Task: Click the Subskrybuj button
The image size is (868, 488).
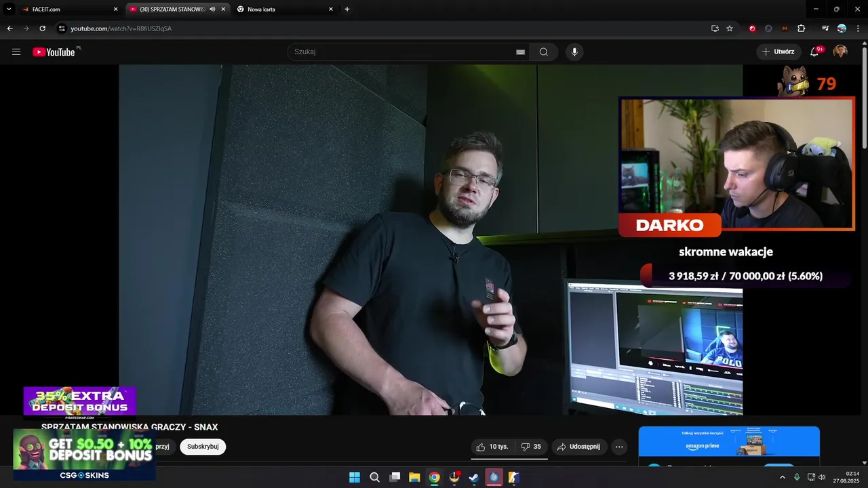Action: [x=203, y=447]
